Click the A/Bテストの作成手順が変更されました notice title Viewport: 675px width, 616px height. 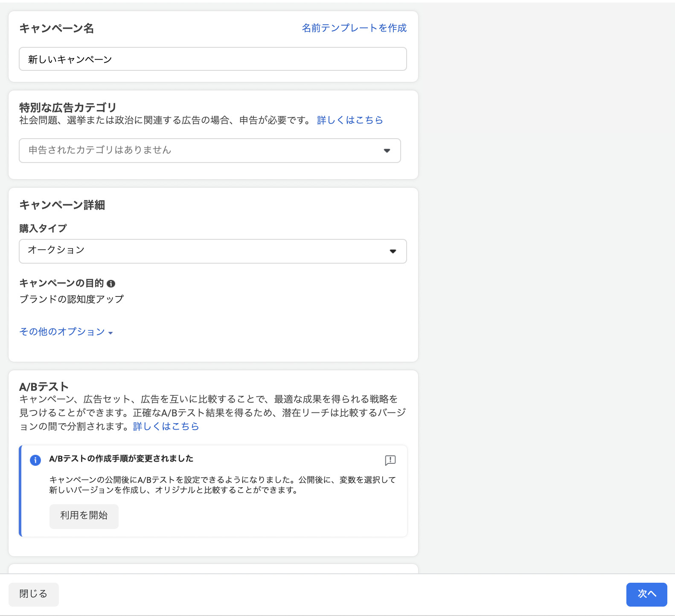(x=121, y=459)
